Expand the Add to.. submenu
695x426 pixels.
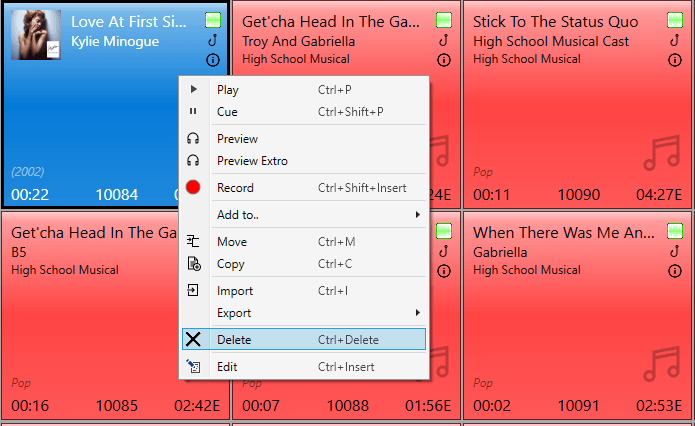coord(304,215)
